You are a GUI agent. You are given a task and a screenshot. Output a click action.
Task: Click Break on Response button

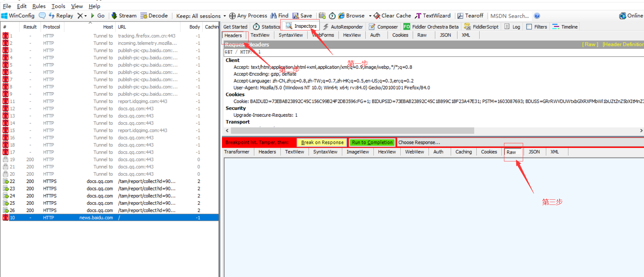pos(322,142)
